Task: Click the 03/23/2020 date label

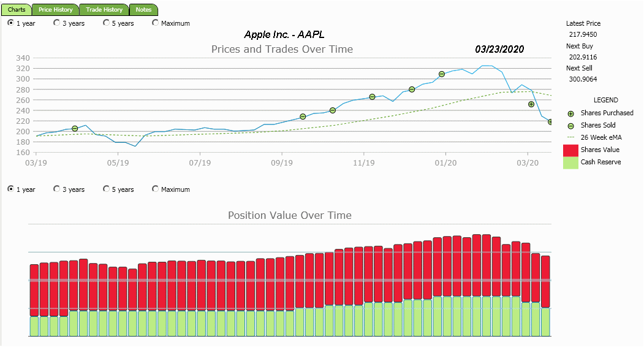Action: coord(499,49)
